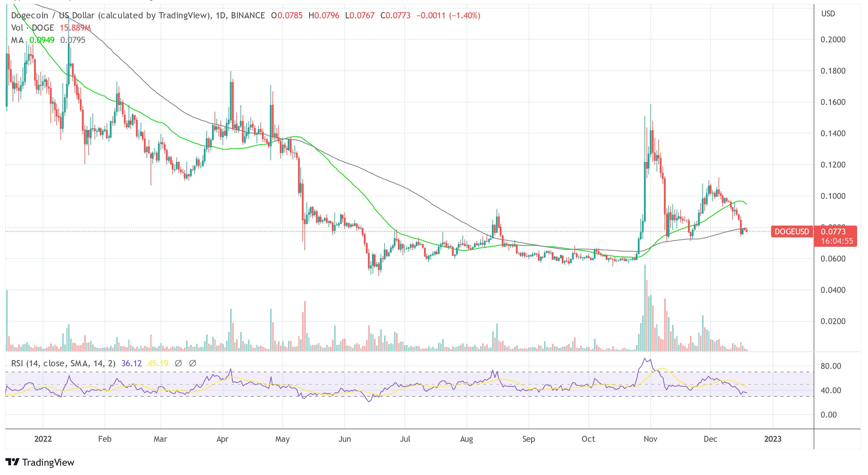
Task: Click the RSI 80.00 axis label
Action: click(x=831, y=366)
